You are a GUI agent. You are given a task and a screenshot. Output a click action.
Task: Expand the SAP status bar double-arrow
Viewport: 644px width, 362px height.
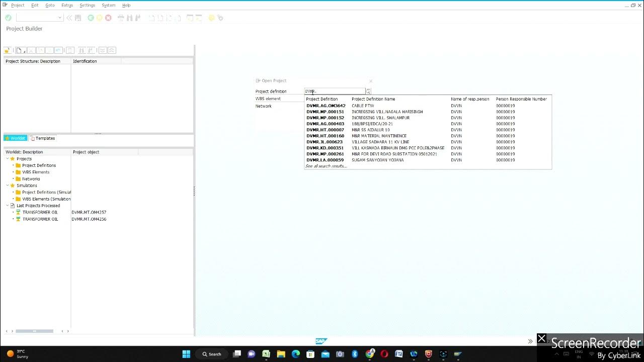click(x=530, y=341)
